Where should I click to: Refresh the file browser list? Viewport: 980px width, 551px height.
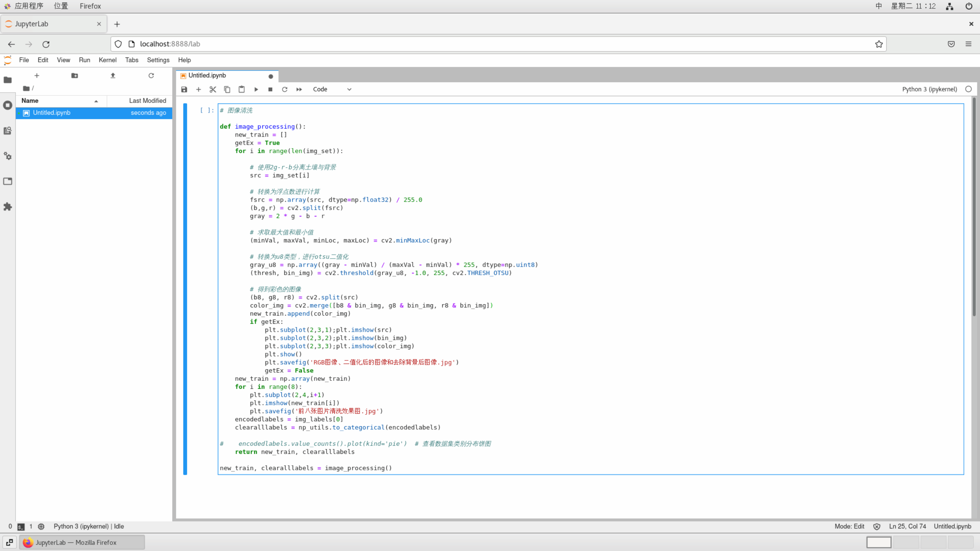[151, 75]
